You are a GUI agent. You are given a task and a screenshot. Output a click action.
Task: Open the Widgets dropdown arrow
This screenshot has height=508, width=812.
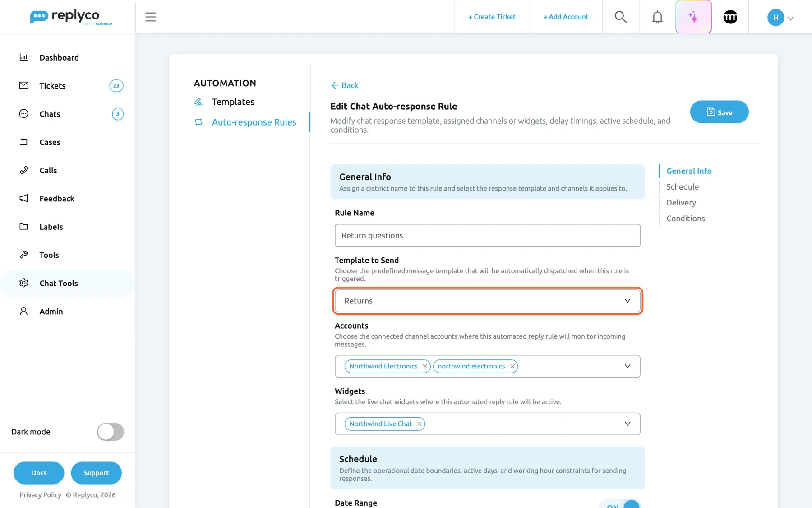627,424
